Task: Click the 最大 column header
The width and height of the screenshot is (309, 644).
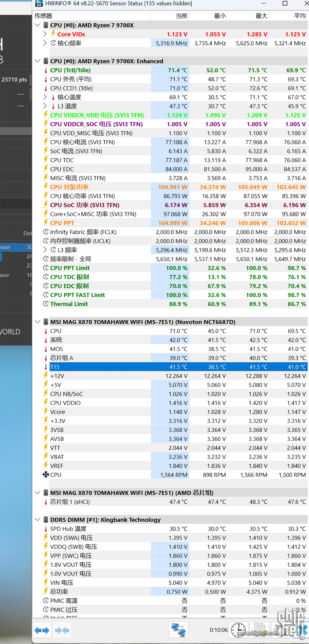Action: [248, 16]
